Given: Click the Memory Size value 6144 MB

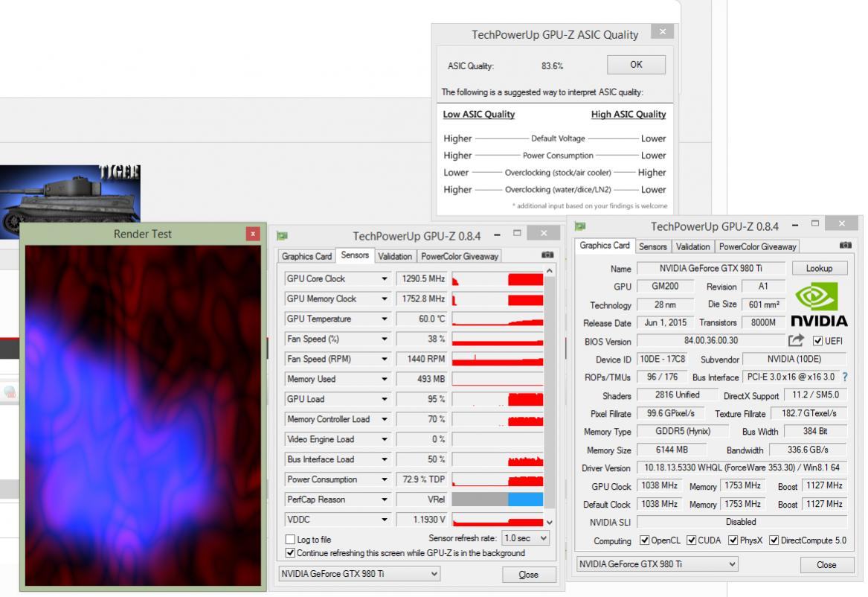Looking at the screenshot, I should pos(672,450).
